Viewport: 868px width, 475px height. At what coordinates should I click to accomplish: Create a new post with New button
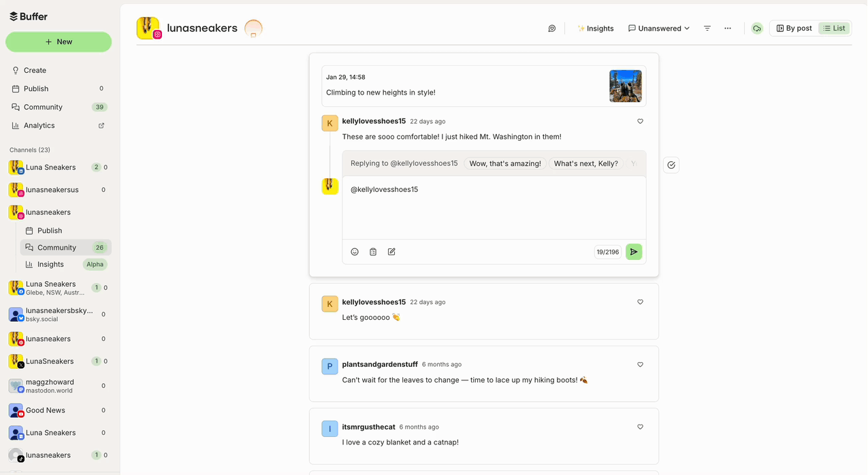click(59, 42)
